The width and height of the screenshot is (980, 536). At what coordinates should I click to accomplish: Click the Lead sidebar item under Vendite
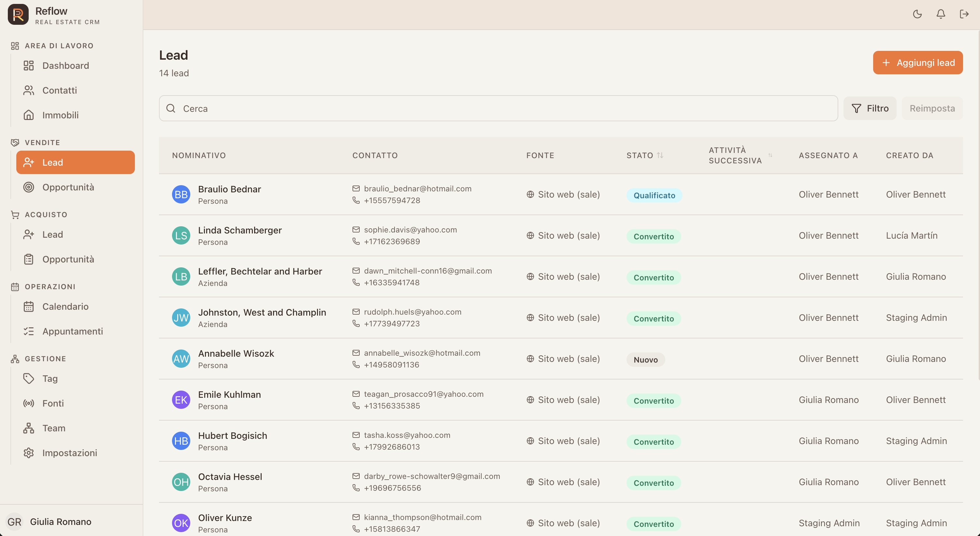tap(75, 162)
